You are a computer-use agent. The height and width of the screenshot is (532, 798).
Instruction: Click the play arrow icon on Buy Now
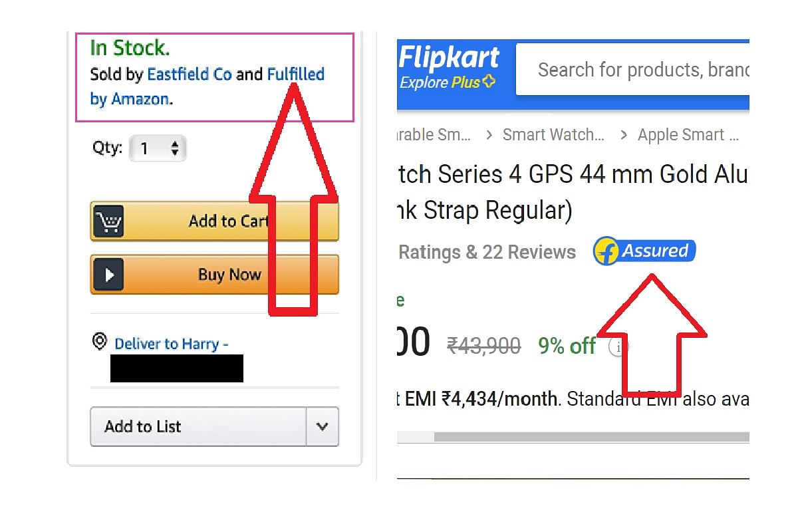coord(108,275)
